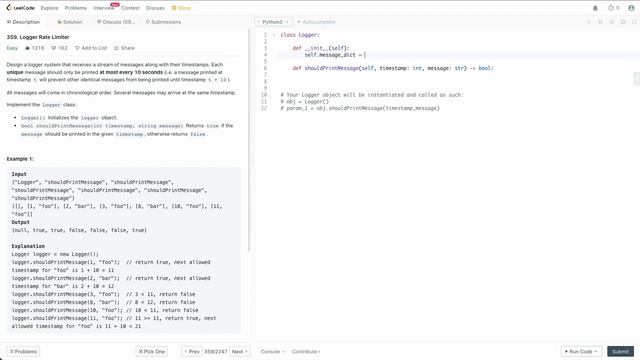640x360 pixels.
Task: Switch to the Description tab
Action: tap(23, 22)
